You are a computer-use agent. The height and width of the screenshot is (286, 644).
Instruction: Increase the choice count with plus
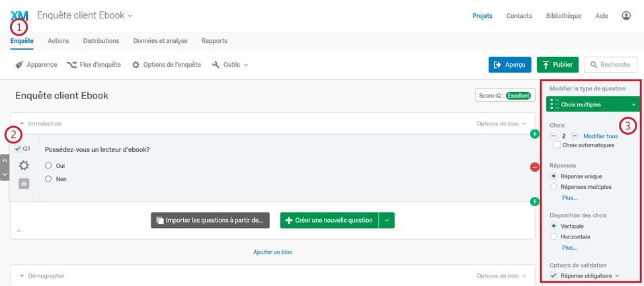tap(574, 136)
